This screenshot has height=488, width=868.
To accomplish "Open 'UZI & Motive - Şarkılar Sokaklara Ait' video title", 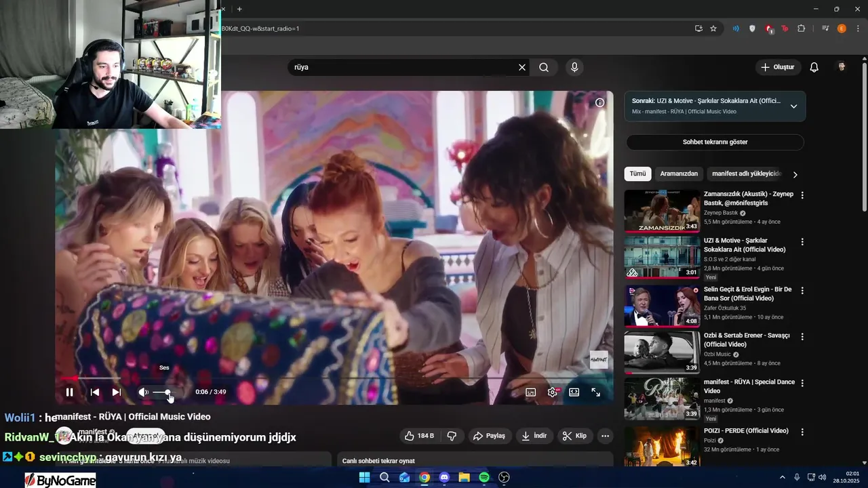I will coord(745,245).
